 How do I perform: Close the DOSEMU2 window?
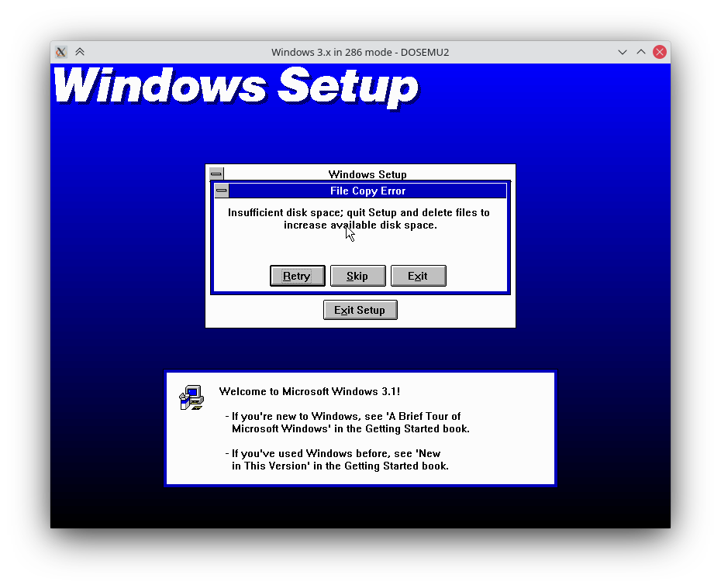[x=660, y=52]
